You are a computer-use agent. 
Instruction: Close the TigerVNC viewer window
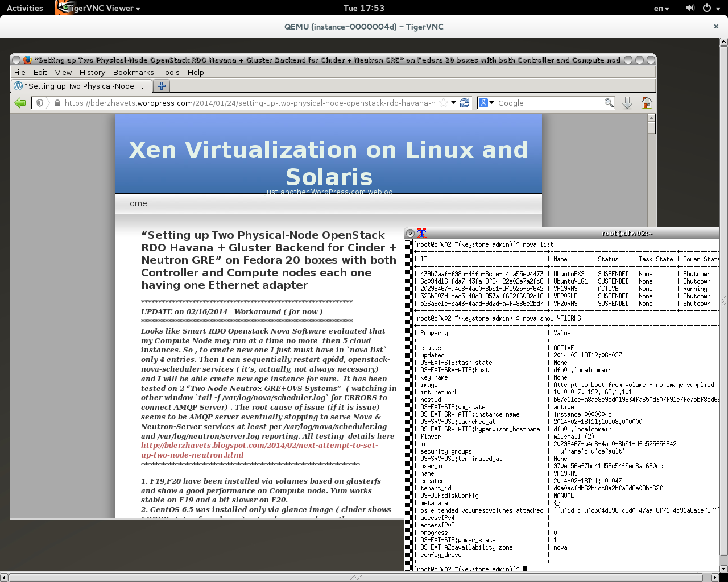click(716, 26)
